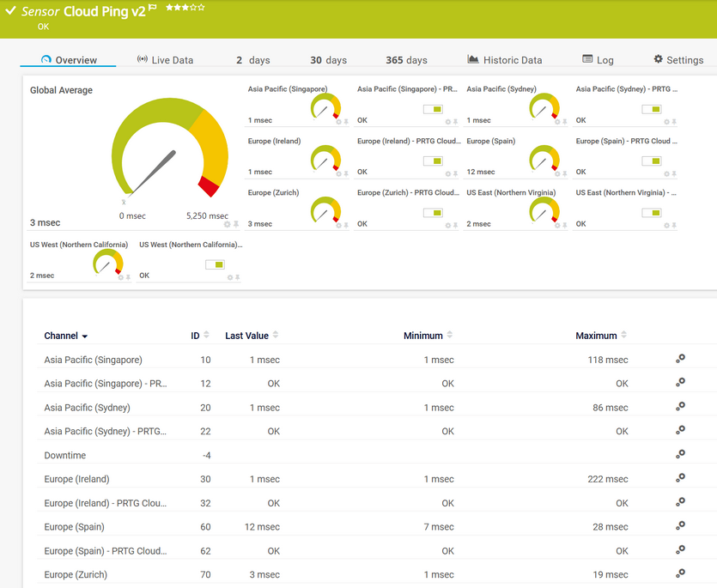This screenshot has height=588, width=717.
Task: Select the Europe (Ireland) channel name in table
Action: pos(76,479)
